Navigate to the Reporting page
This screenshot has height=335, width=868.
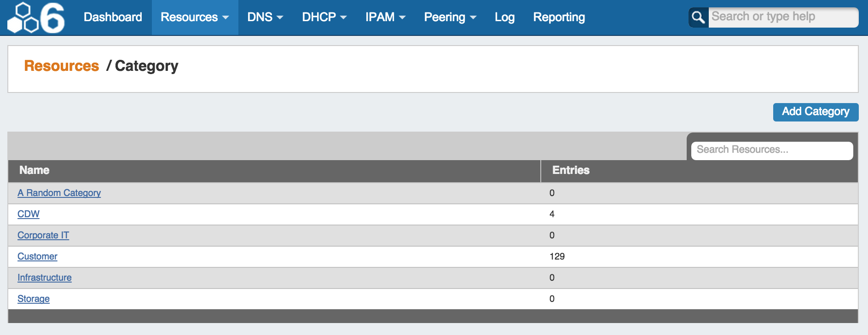559,17
